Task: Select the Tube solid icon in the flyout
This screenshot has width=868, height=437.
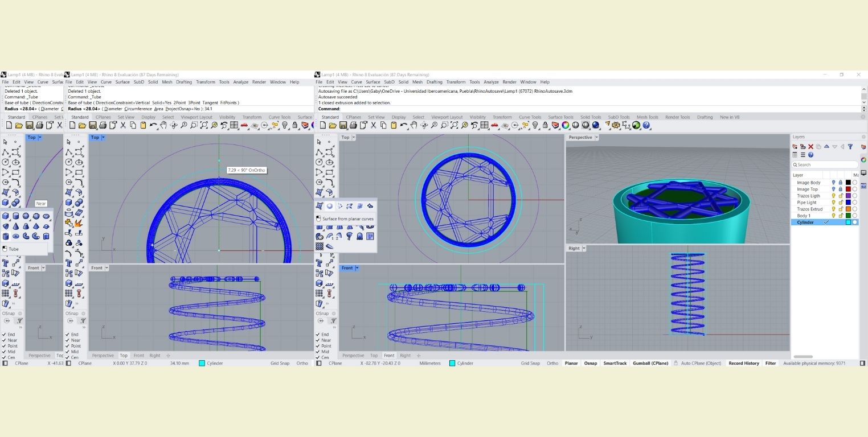Action: 6,236
